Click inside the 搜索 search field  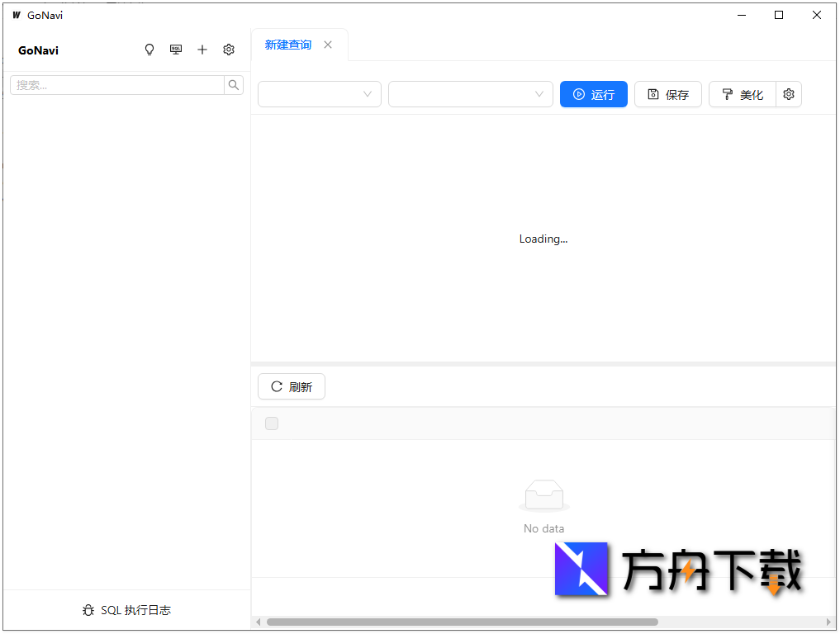(x=116, y=84)
